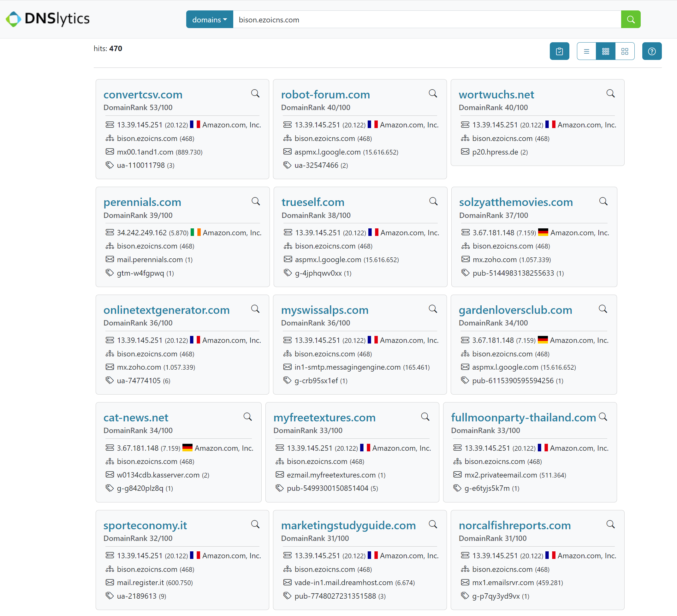Screen dimensions: 677x616
Task: Click gtm-w4fgpwq tag entry
Action: coord(140,273)
